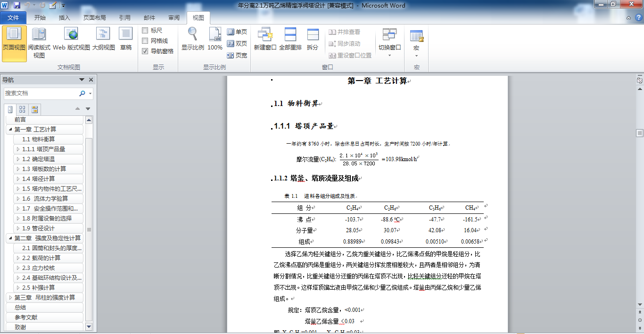Go to heading 1.9 管径设计

pyautogui.click(x=49, y=228)
